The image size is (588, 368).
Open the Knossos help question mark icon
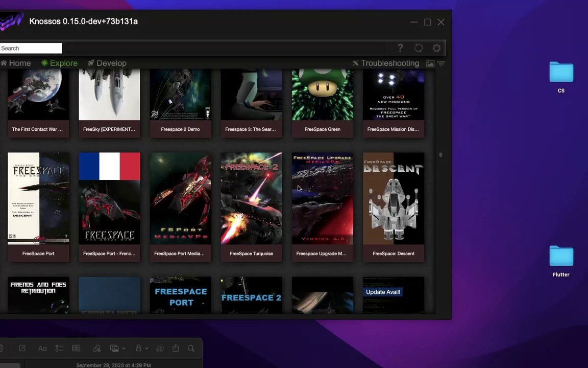coord(400,48)
